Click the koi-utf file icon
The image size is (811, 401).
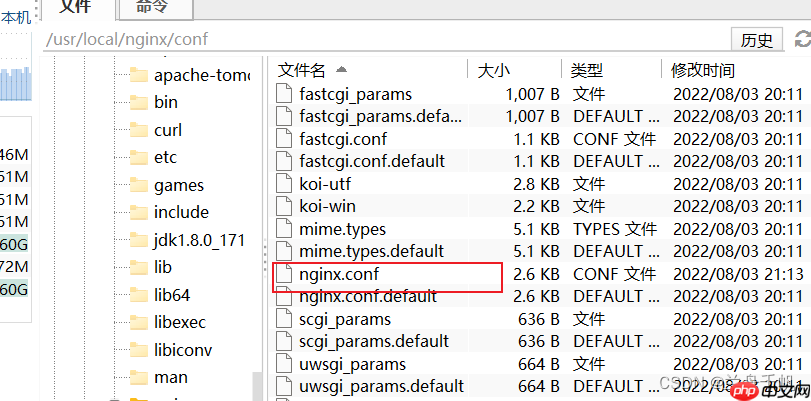click(x=284, y=184)
